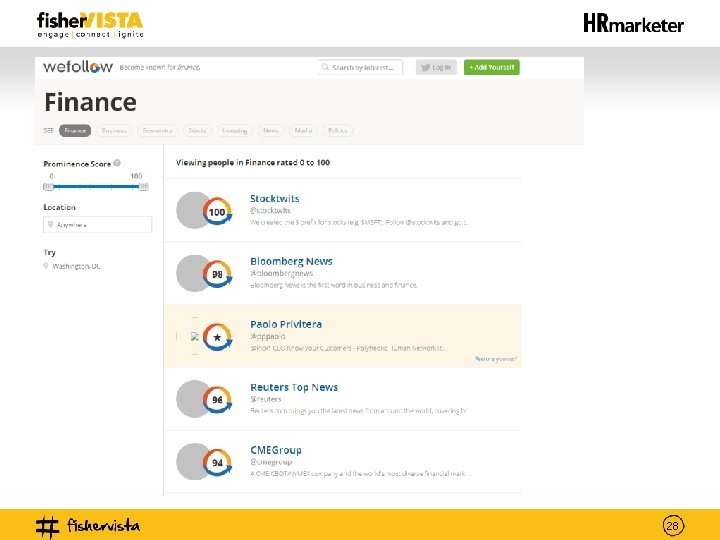Image resolution: width=720 pixels, height=540 pixels.
Task: Click the Log in button
Action: [x=436, y=68]
